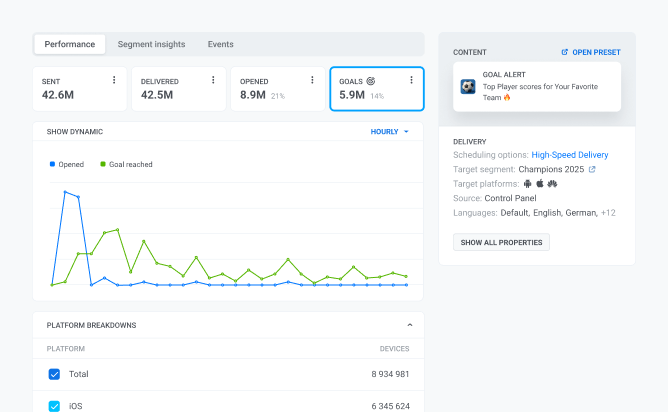The height and width of the screenshot is (412, 668).
Task: Expand the +12 additional languages
Action: point(608,213)
